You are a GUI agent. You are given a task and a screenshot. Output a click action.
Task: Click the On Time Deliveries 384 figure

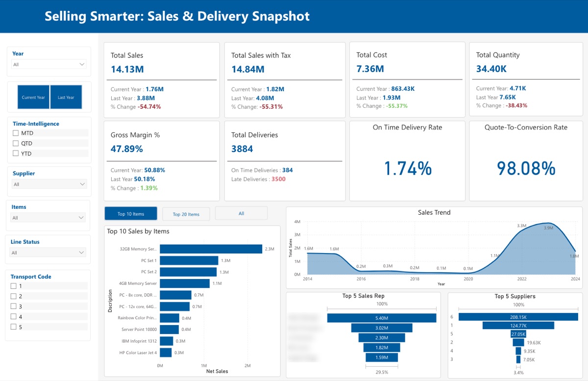288,170
